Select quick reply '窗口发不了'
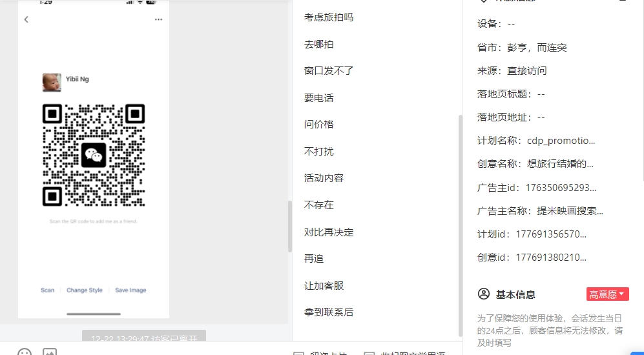 329,71
